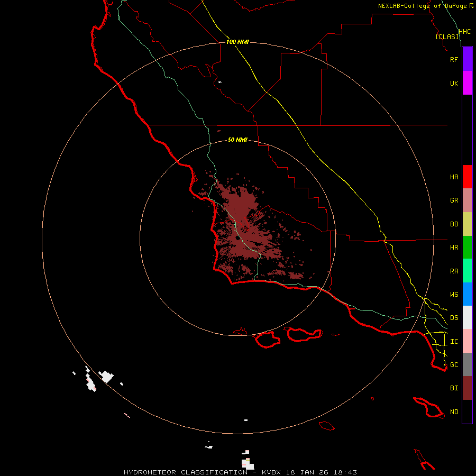Click the KVBX station identifier
This screenshot has width=476, height=476.
(x=271, y=472)
